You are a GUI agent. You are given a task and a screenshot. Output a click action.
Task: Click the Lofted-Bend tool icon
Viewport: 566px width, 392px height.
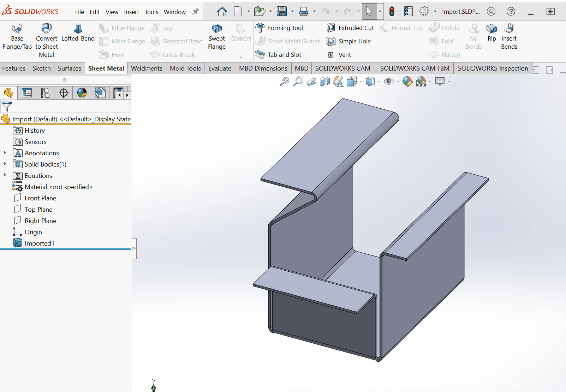[78, 29]
